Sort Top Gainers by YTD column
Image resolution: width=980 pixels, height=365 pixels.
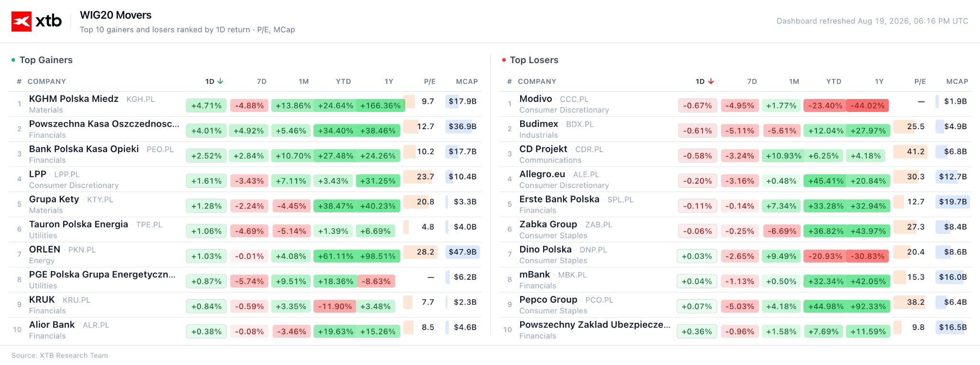pos(344,81)
